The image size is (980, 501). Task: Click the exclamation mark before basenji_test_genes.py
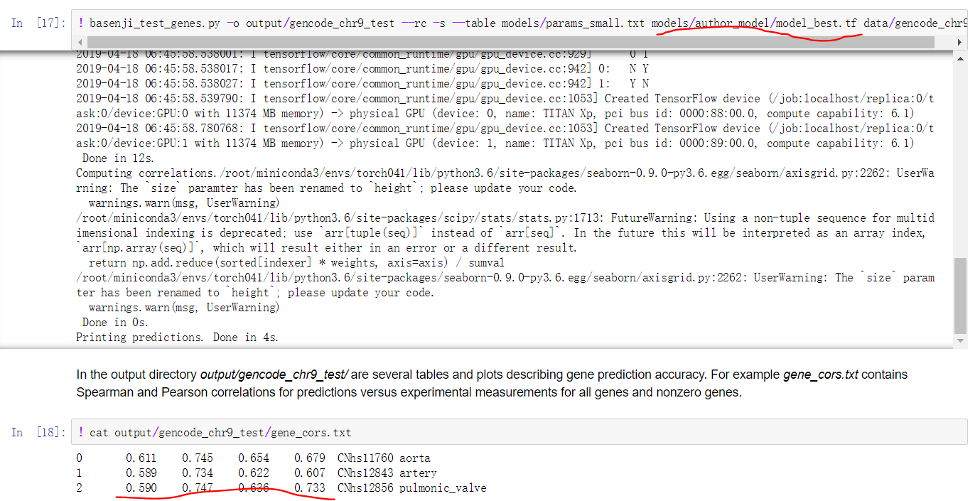(80, 23)
